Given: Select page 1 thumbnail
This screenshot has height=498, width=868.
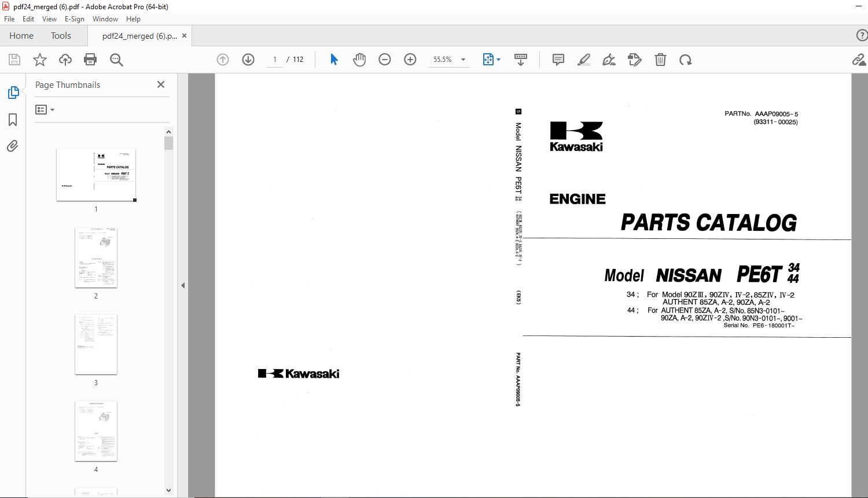Looking at the screenshot, I should (96, 175).
